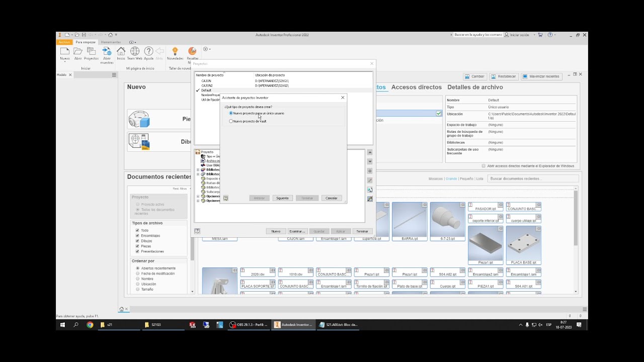Collapse the Proyecto root tree node
Screen dimensions: 644x362
click(x=198, y=152)
